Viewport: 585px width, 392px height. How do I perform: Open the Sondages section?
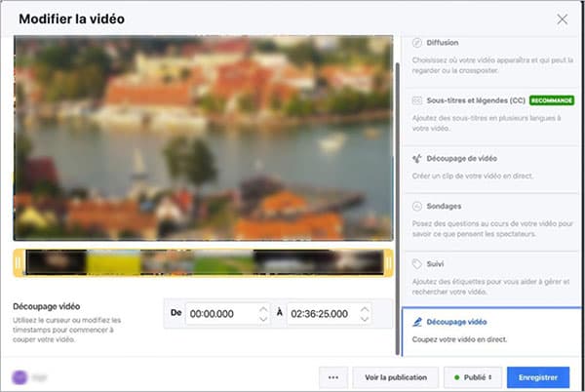(x=492, y=222)
